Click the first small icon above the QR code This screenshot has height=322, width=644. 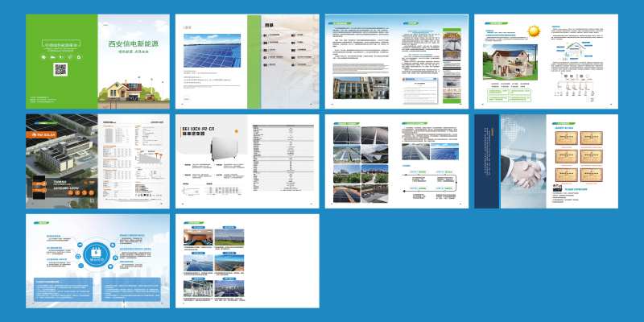tap(43, 56)
